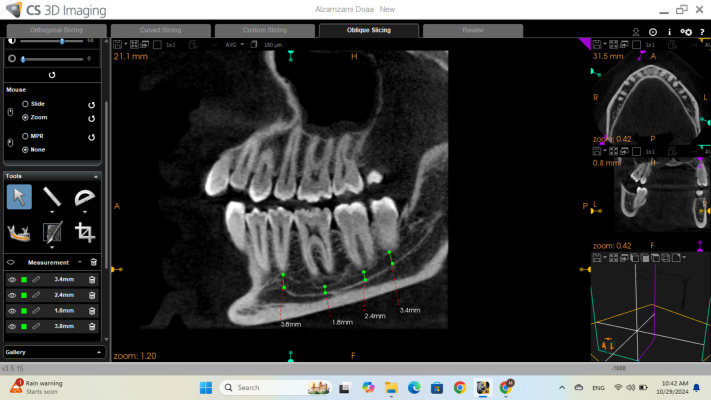Click green color swatch of 3.8mm measurement
Viewport: 711px width, 400px height.
tap(24, 327)
